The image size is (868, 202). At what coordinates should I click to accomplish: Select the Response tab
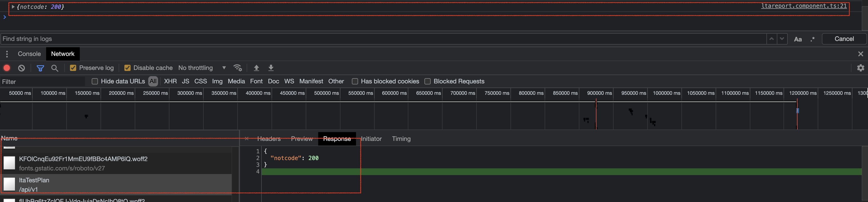click(x=337, y=139)
